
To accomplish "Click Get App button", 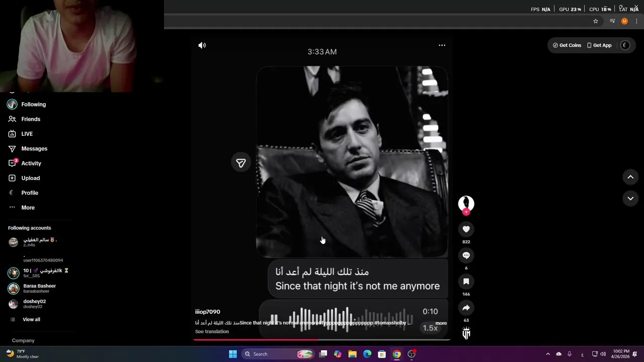I will [599, 45].
